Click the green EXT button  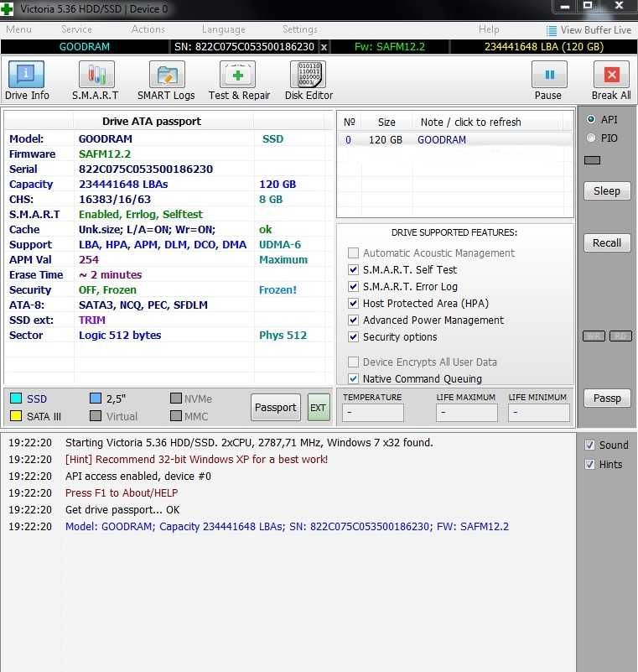click(x=318, y=407)
